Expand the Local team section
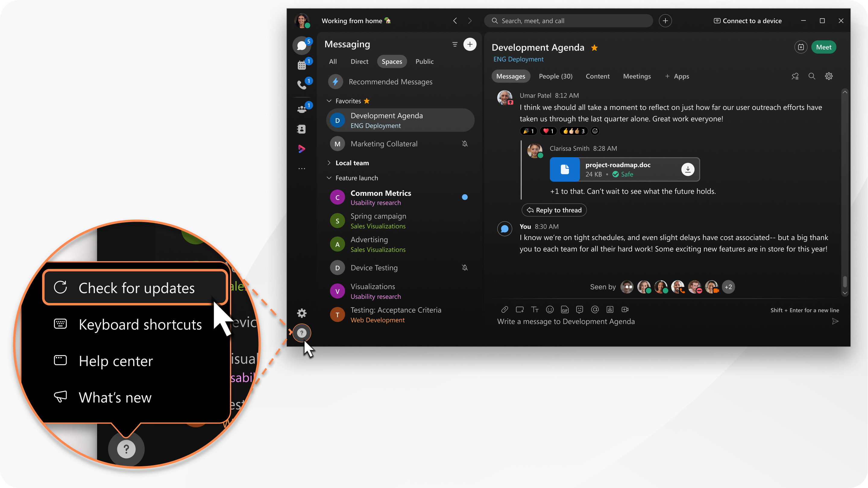The image size is (868, 488). click(329, 163)
